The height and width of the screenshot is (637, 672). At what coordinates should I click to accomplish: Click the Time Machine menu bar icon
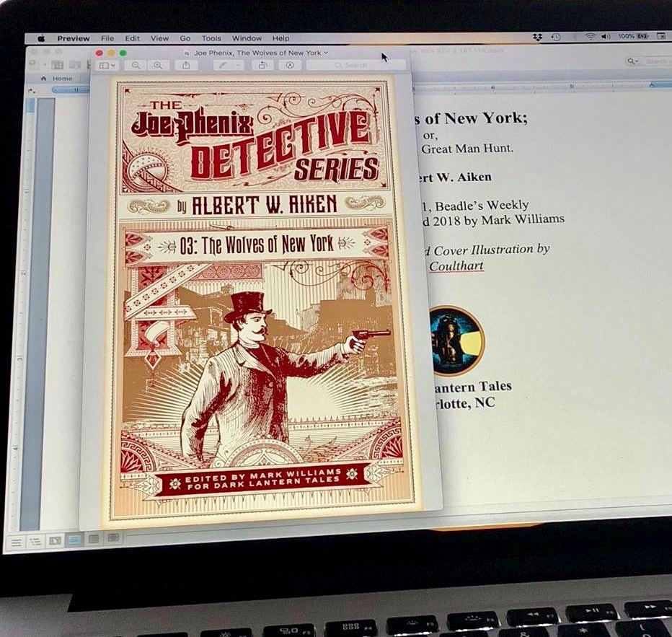click(x=556, y=37)
